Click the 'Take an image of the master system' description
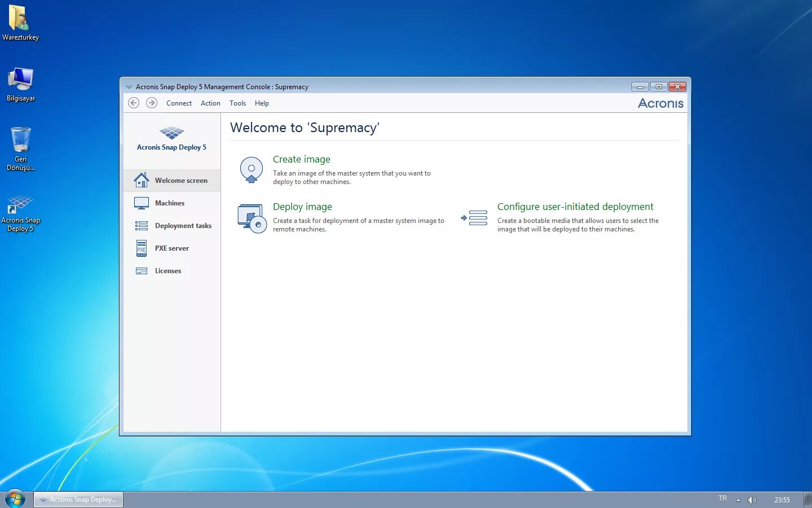This screenshot has height=508, width=812. coord(352,177)
